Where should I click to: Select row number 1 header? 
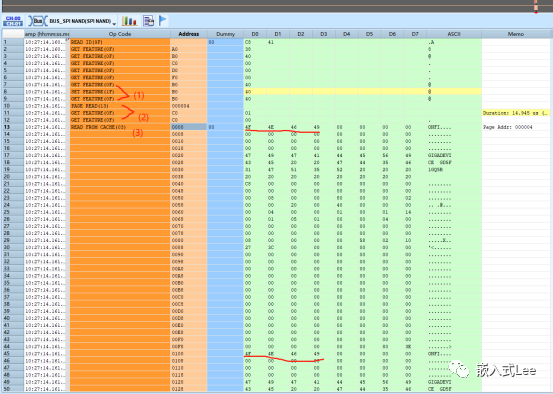13,42
